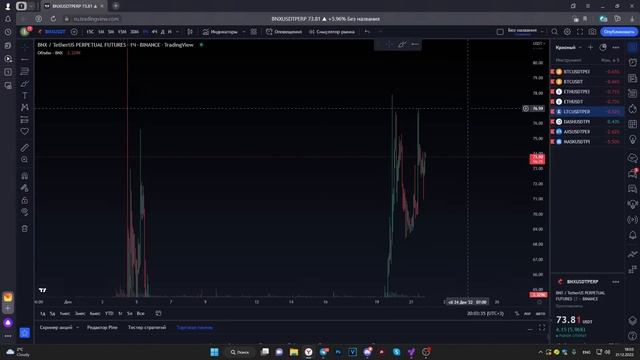Select the crosshair cursor tool
Image resolution: width=640 pixels, height=360 pixels.
[x=25, y=47]
